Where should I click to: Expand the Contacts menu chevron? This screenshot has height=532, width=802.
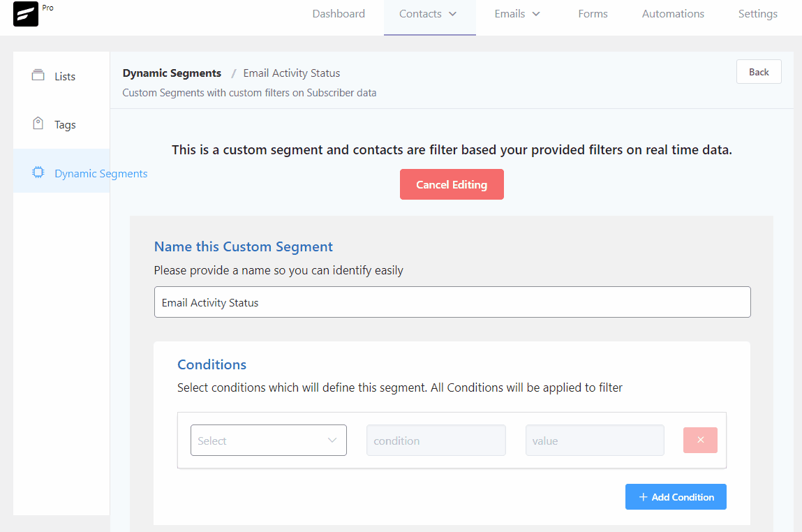click(452, 14)
